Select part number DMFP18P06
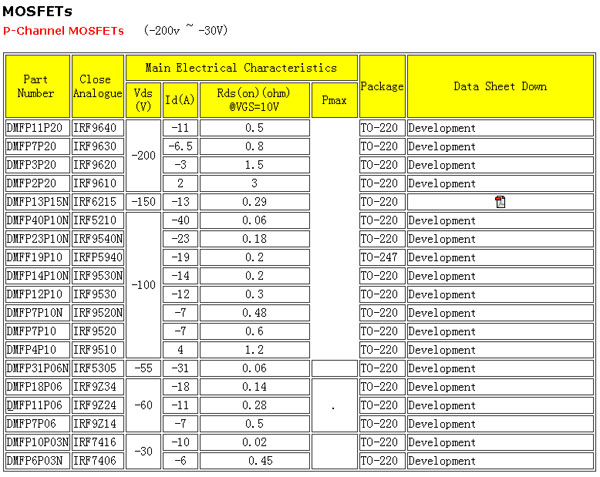 tap(34, 387)
